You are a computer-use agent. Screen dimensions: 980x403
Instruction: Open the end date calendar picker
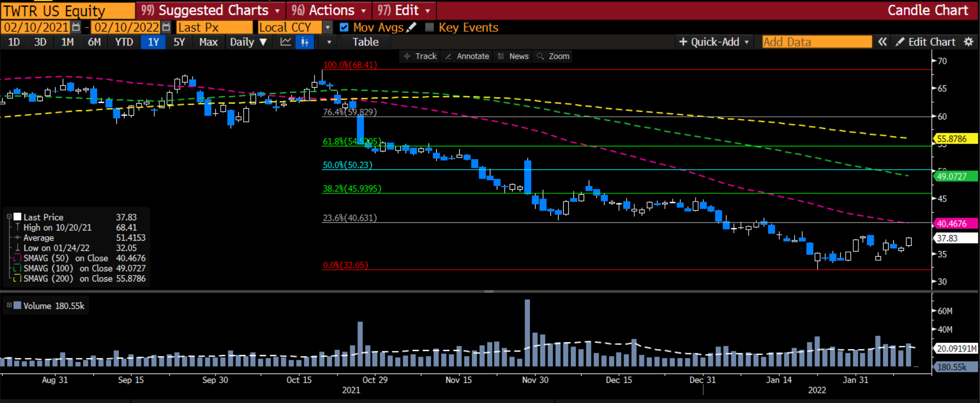click(x=166, y=27)
